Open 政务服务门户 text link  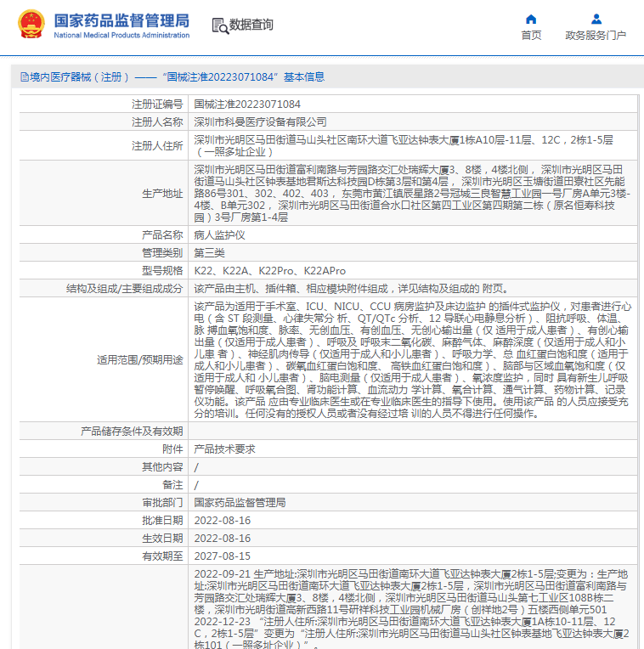click(596, 36)
